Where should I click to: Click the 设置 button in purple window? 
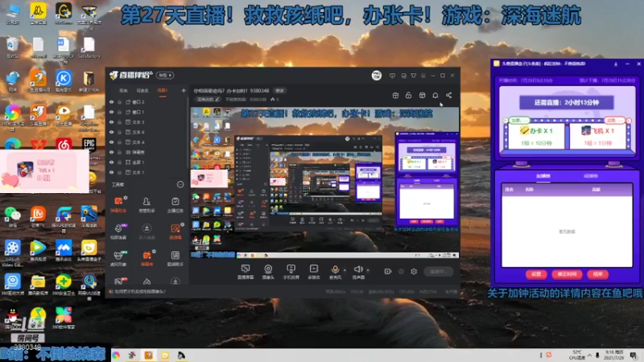(x=536, y=274)
